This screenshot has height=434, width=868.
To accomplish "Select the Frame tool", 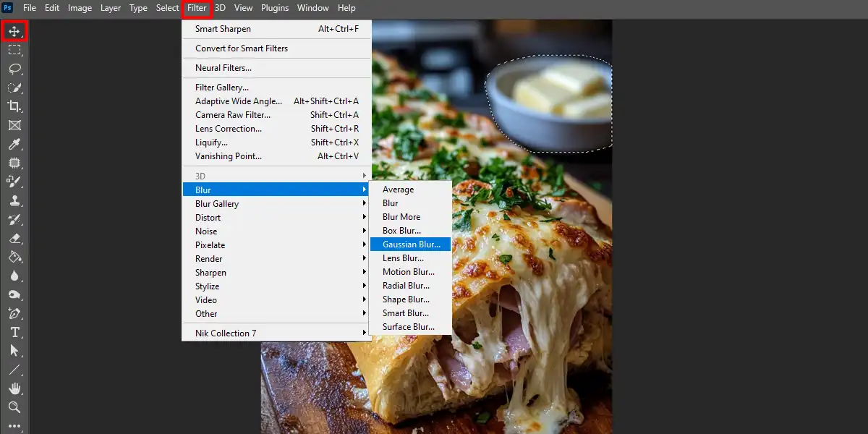I will (14, 125).
